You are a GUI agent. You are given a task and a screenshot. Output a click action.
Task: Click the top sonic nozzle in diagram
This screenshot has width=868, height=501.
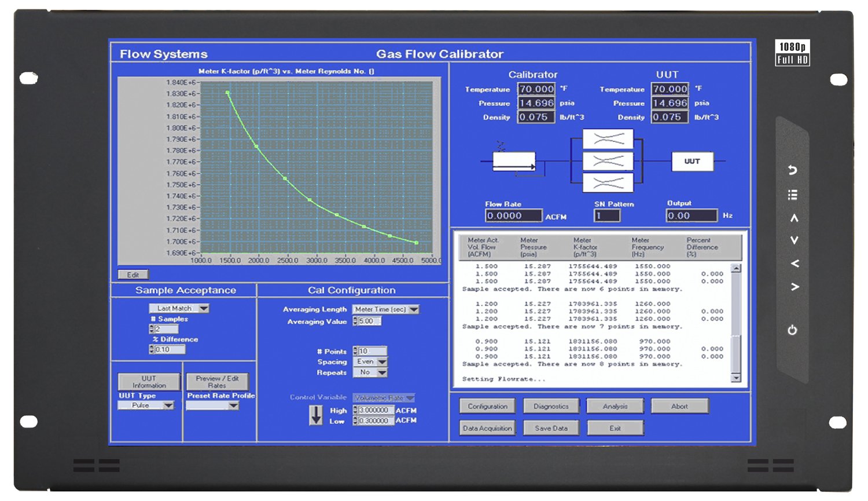coord(608,139)
